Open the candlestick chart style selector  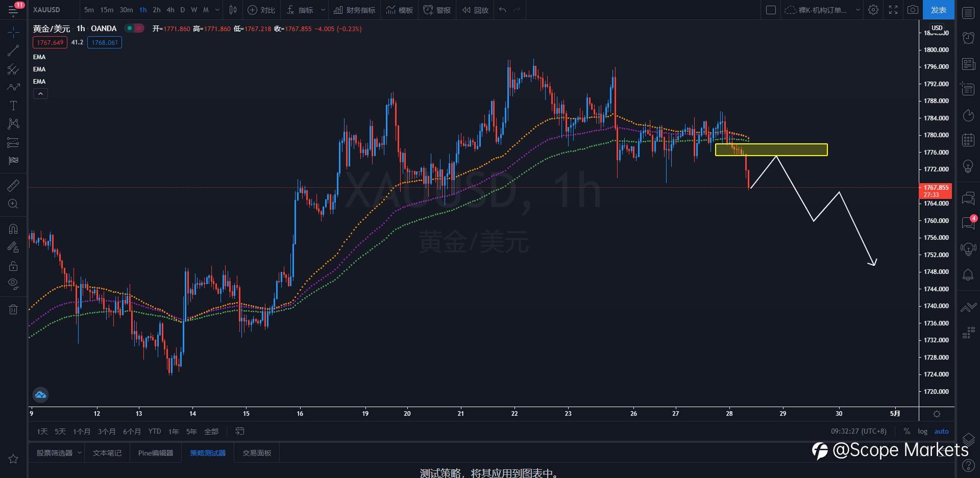[233, 10]
